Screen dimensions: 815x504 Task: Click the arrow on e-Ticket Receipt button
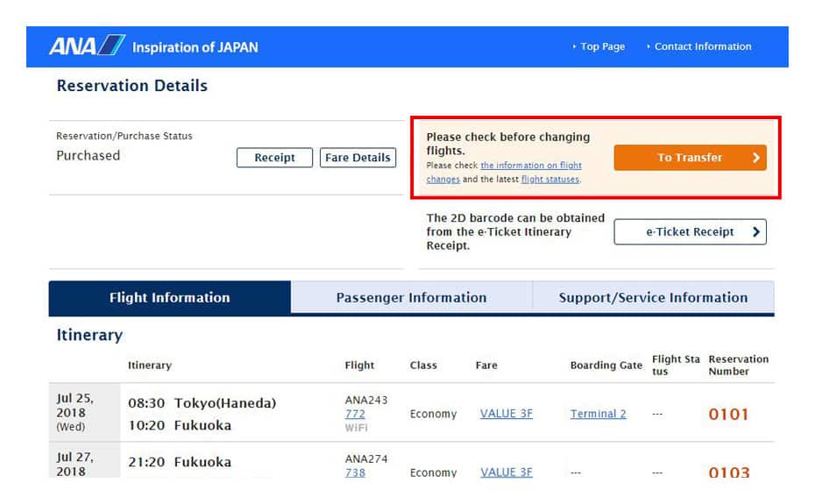(756, 232)
